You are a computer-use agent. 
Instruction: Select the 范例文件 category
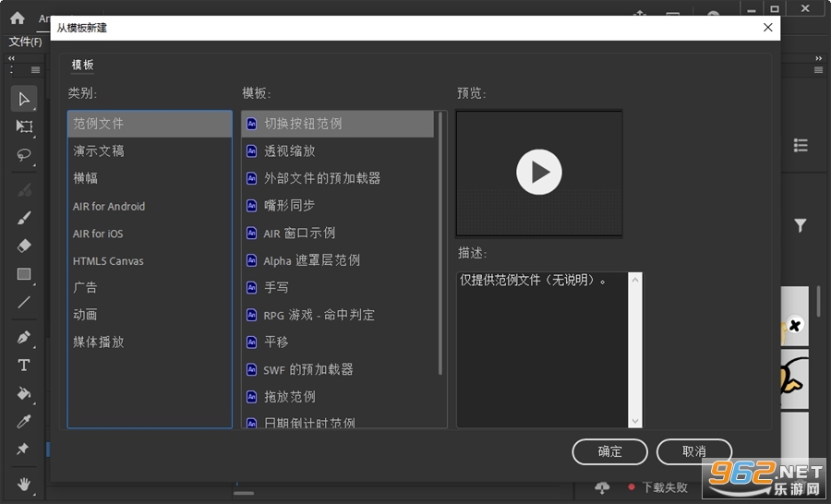[150, 124]
